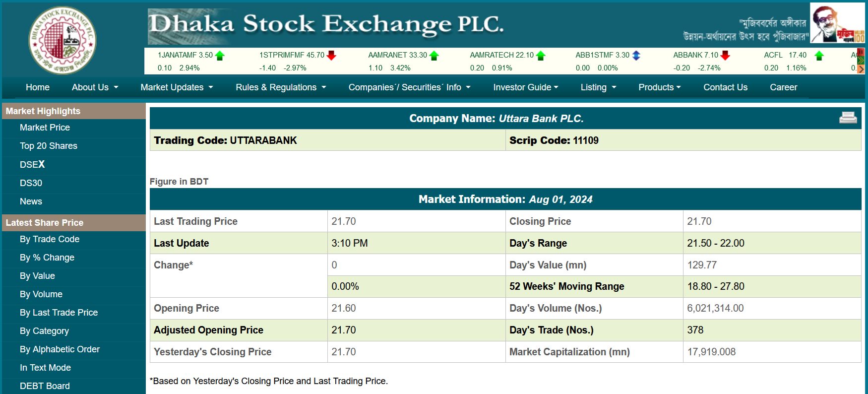The height and width of the screenshot is (394, 868).
Task: Click blue unchanged arrow beside ABB1STMF ticker
Action: (636, 56)
